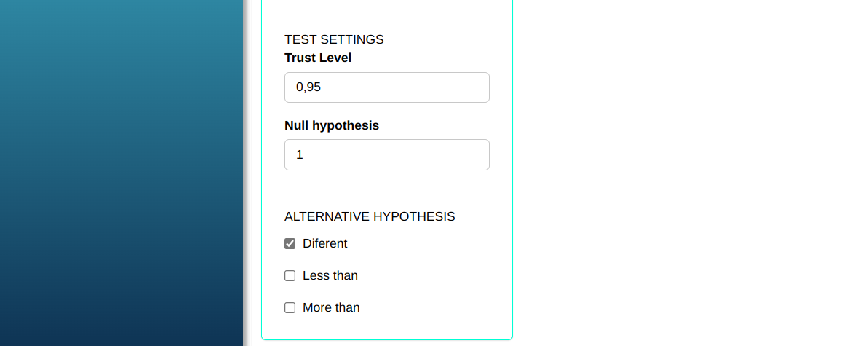Click the Trust Level bold label
Screen dimensions: 868x346
[318, 58]
